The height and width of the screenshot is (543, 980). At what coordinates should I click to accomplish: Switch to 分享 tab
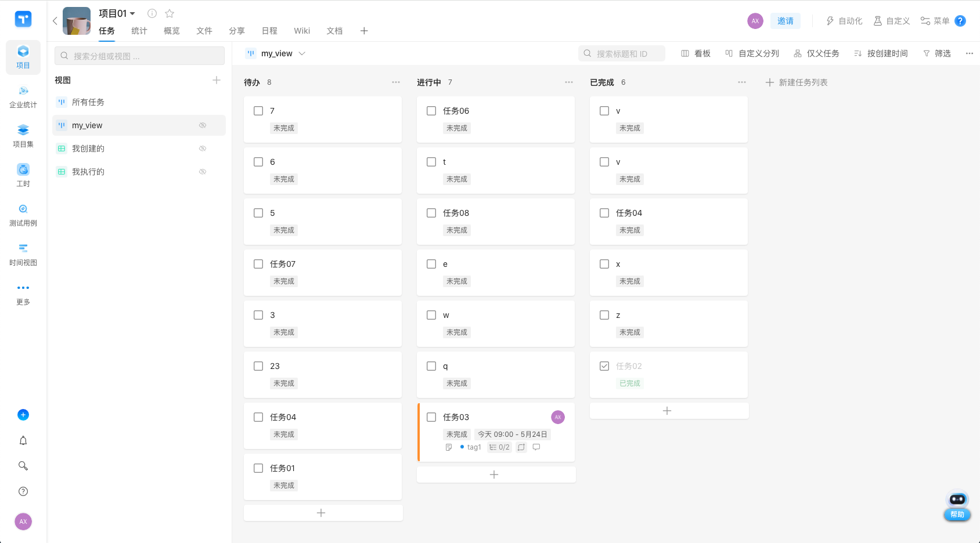tap(237, 31)
